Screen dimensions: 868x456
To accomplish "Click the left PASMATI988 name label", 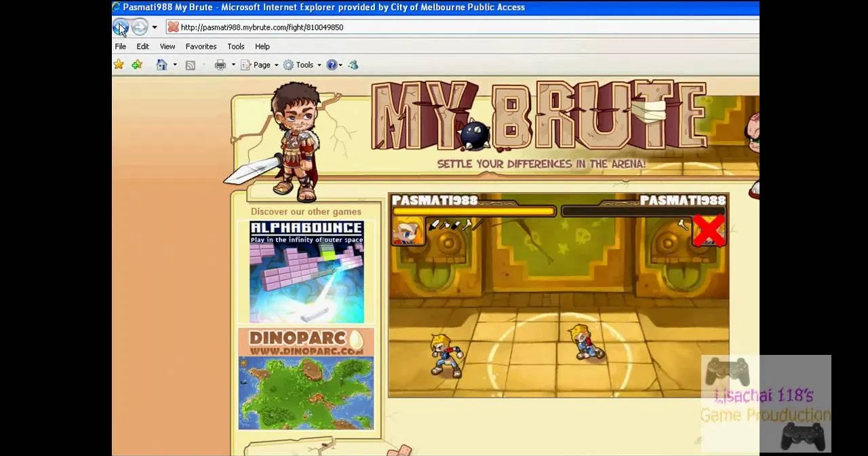I will [x=435, y=200].
